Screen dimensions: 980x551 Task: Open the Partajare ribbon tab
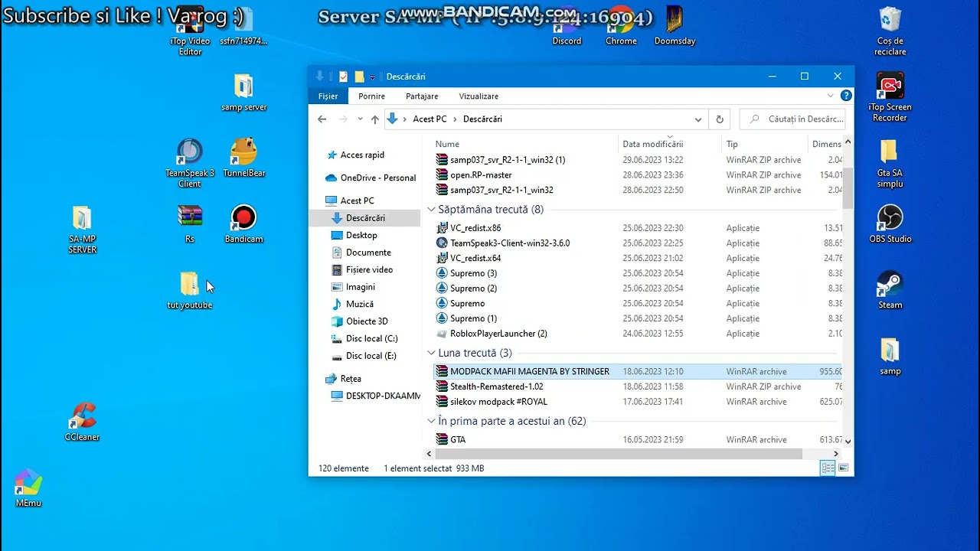coord(422,96)
